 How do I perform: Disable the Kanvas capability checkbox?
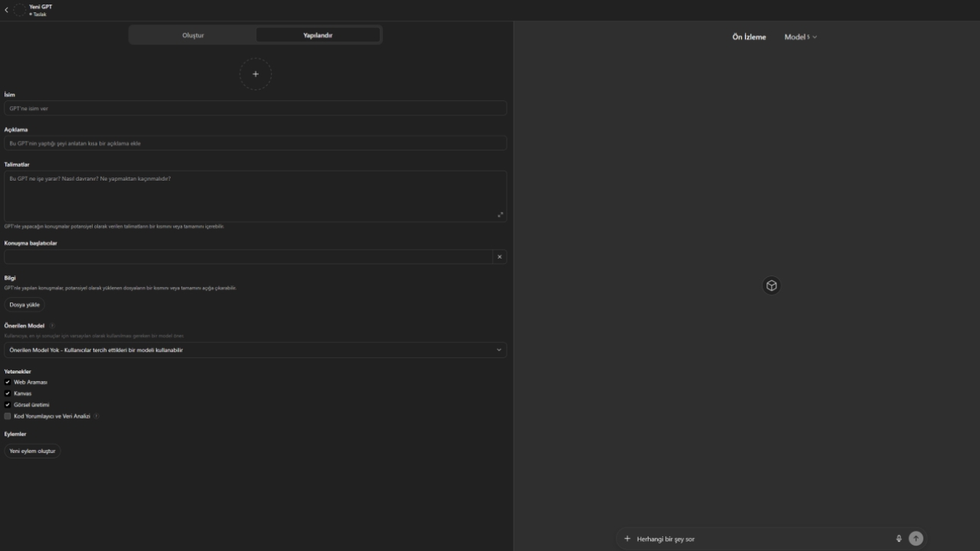(8, 393)
